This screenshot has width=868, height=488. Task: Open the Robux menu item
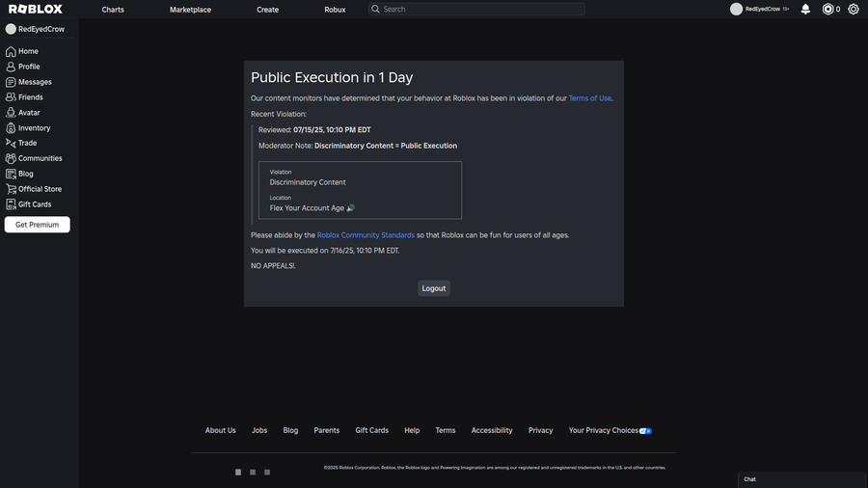point(335,10)
